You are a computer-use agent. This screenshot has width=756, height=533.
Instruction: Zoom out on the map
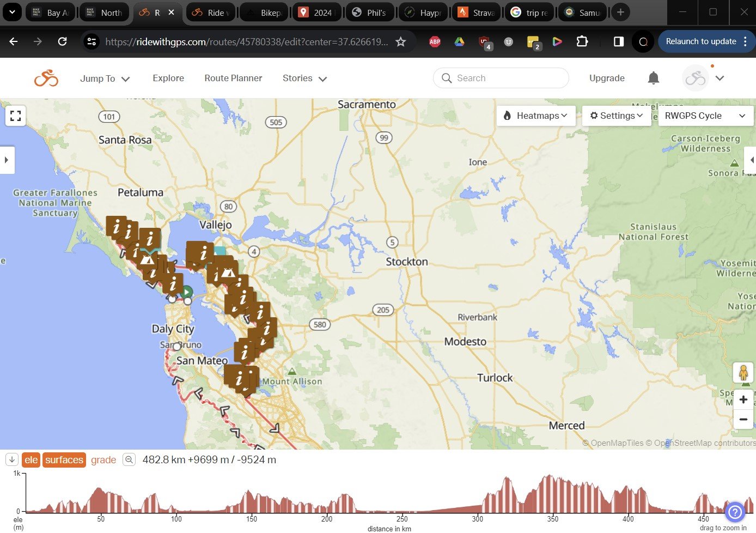pos(743,419)
